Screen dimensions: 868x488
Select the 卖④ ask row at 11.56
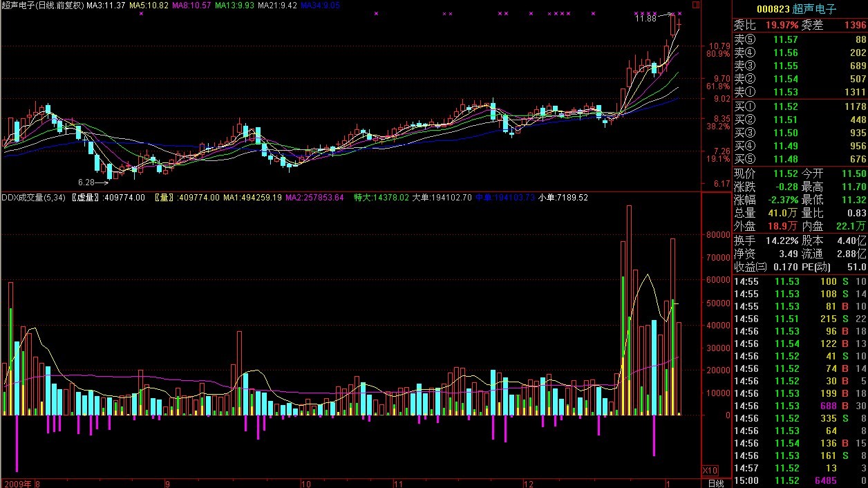pyautogui.click(x=800, y=53)
